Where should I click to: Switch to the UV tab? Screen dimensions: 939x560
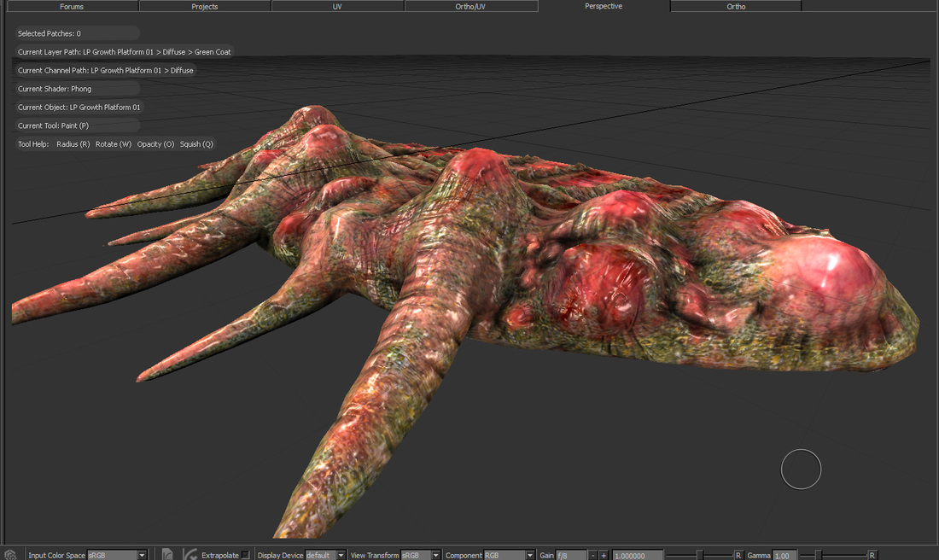[x=337, y=7]
